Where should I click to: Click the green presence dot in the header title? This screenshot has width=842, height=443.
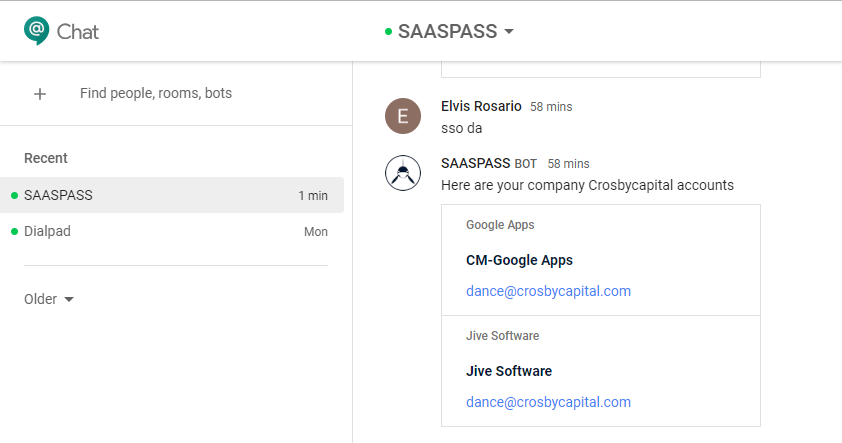point(388,32)
